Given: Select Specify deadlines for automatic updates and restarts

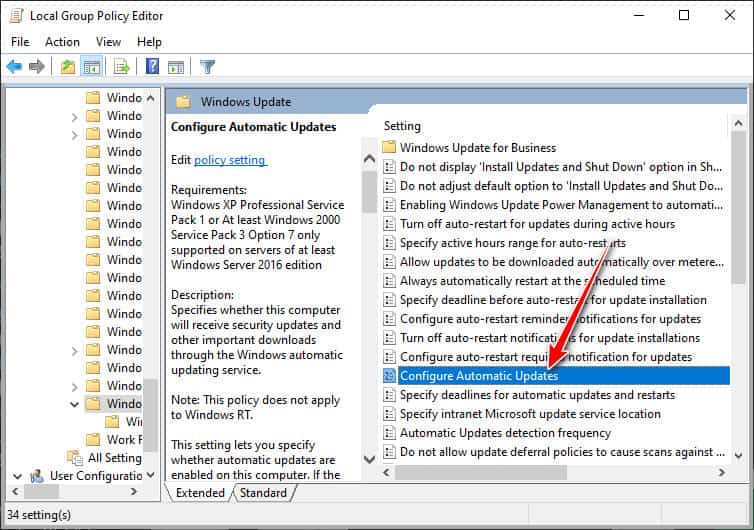Looking at the screenshot, I should [x=538, y=394].
